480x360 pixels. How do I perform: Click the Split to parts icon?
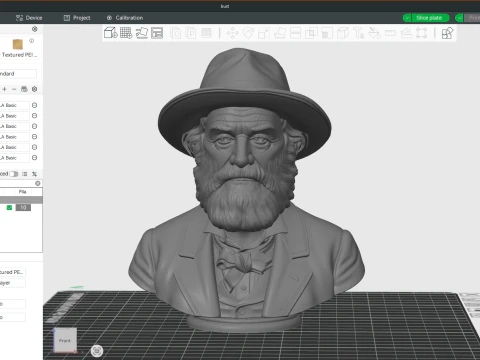click(191, 33)
